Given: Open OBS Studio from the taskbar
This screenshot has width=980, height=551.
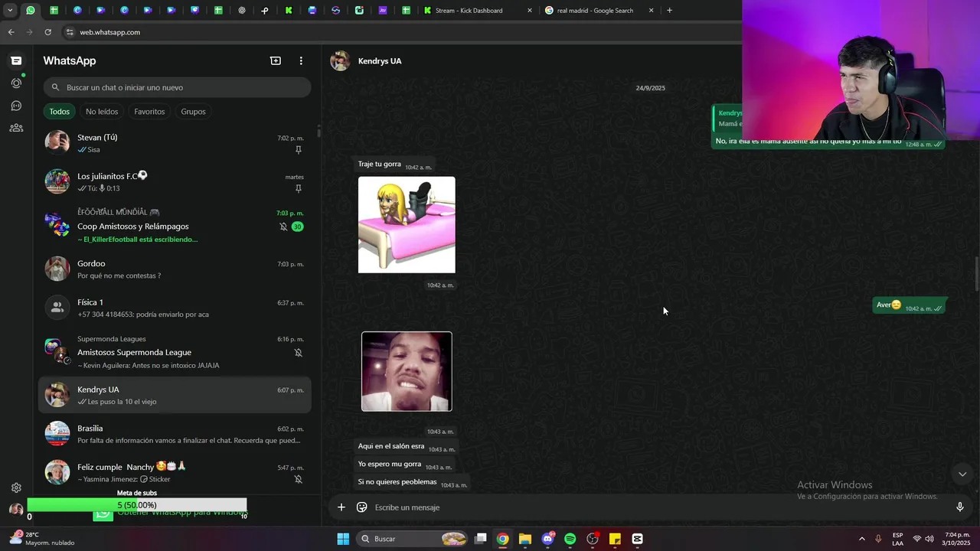Looking at the screenshot, I should 593,539.
